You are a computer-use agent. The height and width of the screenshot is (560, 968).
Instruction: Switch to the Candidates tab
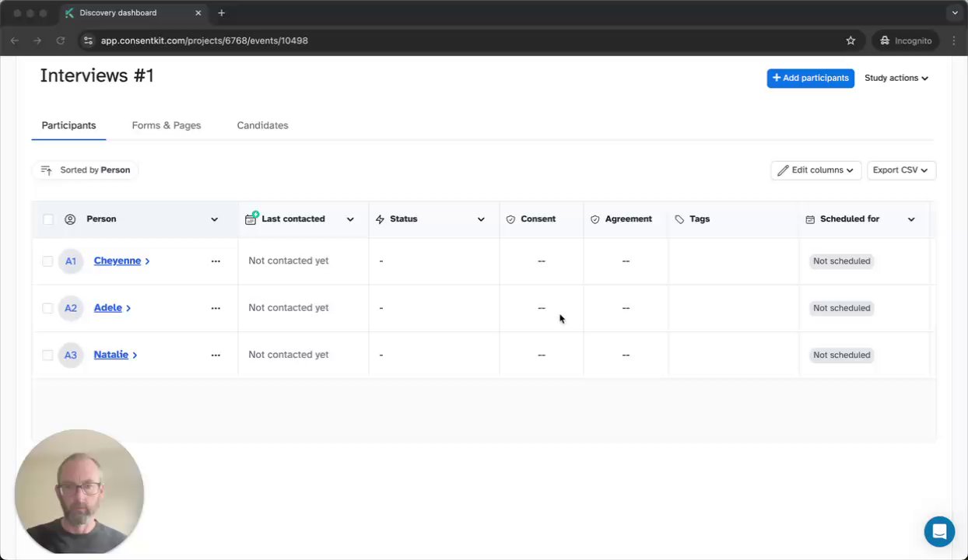pyautogui.click(x=262, y=125)
